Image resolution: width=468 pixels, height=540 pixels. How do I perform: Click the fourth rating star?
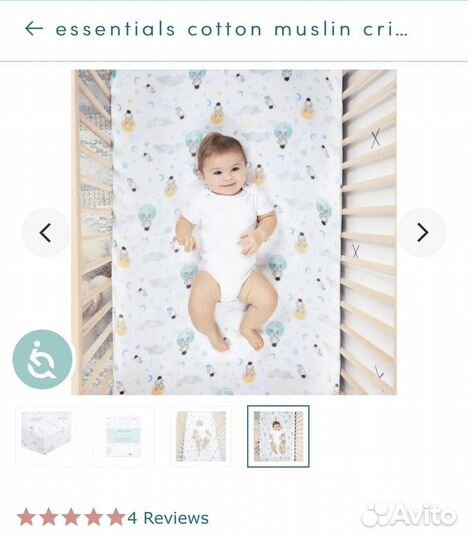pyautogui.click(x=94, y=517)
